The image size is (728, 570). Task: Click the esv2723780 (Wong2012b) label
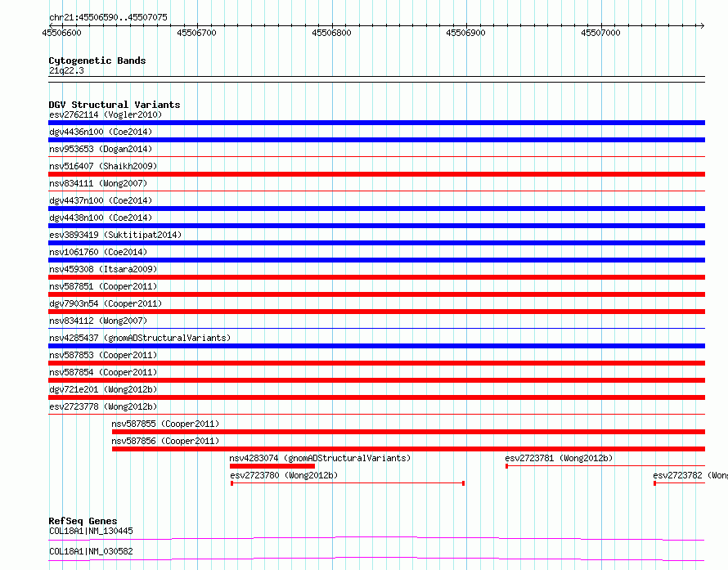point(284,475)
